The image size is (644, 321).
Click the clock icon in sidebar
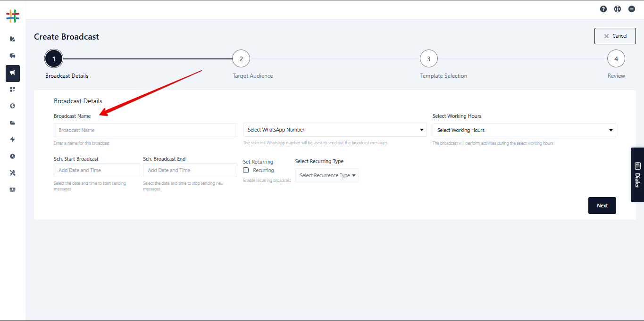pos(13,156)
